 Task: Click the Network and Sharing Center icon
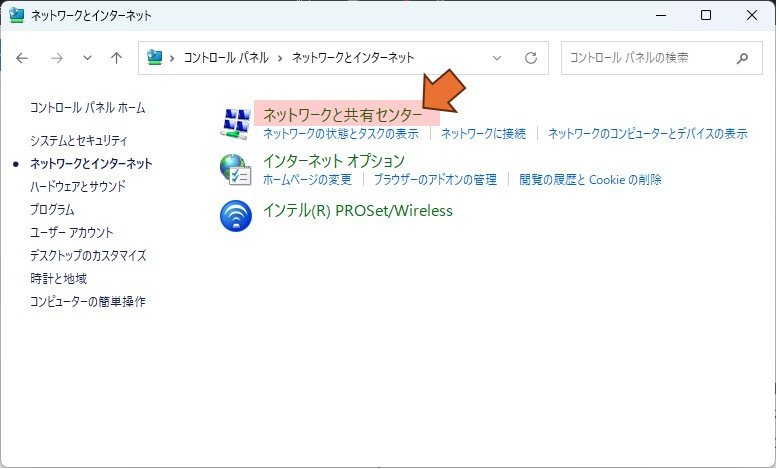235,122
